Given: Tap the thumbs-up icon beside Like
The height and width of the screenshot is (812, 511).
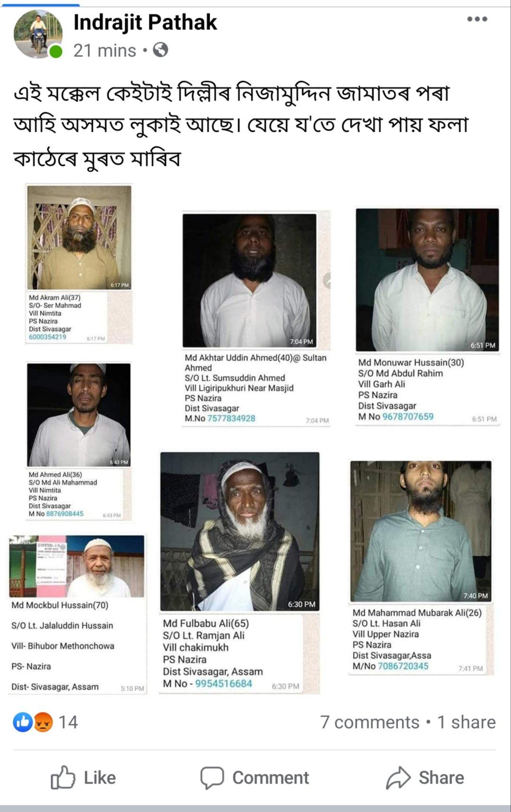Looking at the screenshot, I should 63,777.
